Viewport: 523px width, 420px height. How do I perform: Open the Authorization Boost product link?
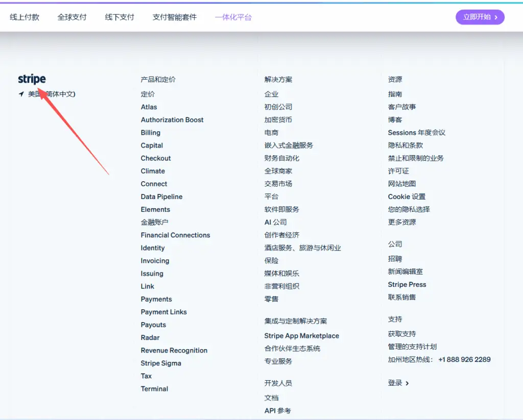coord(172,120)
